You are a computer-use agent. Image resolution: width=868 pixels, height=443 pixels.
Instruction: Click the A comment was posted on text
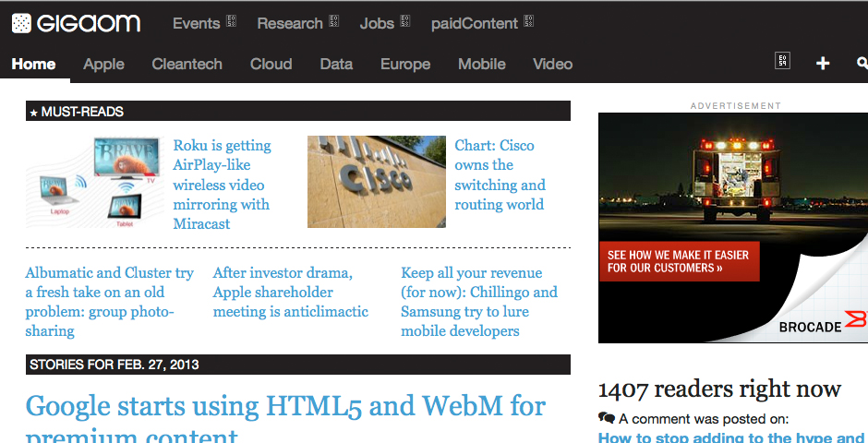tap(704, 419)
